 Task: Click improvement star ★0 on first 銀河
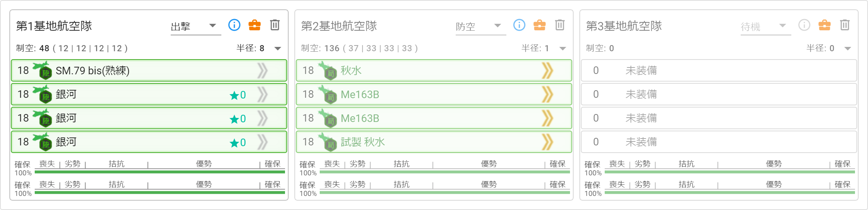[238, 95]
